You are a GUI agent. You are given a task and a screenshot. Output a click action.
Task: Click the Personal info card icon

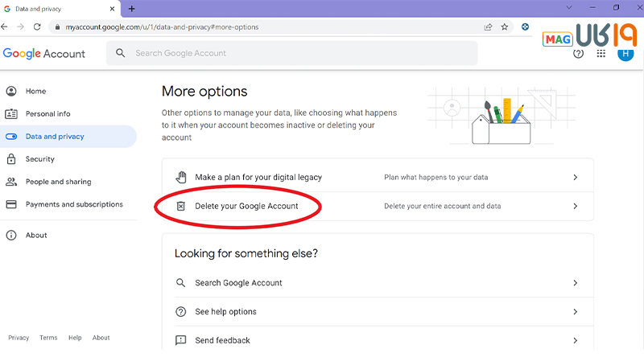tap(11, 113)
